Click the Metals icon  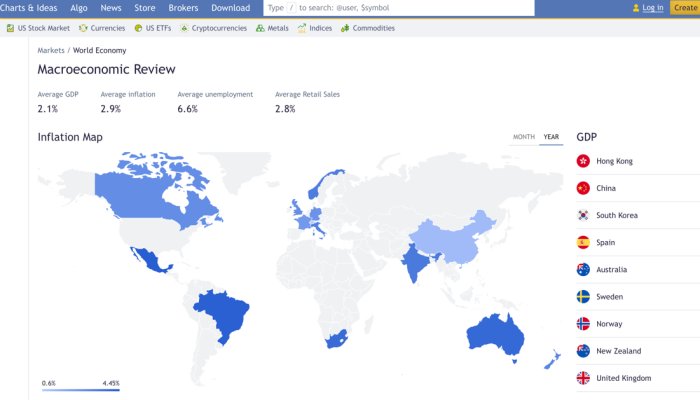tap(260, 28)
